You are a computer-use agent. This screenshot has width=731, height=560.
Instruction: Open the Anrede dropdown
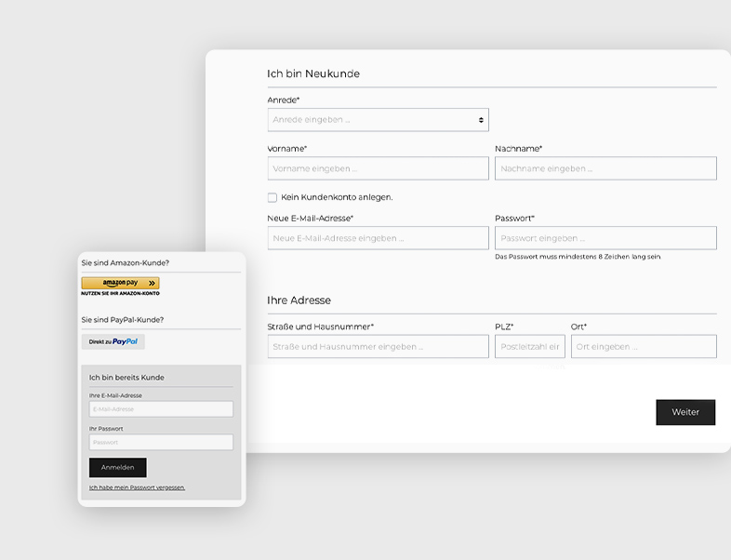[x=377, y=120]
